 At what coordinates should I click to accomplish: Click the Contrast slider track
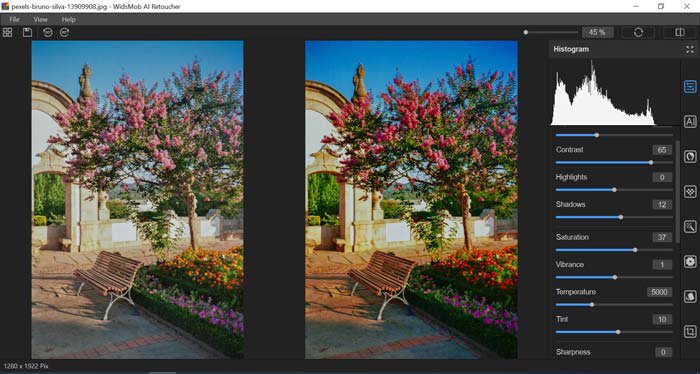614,162
